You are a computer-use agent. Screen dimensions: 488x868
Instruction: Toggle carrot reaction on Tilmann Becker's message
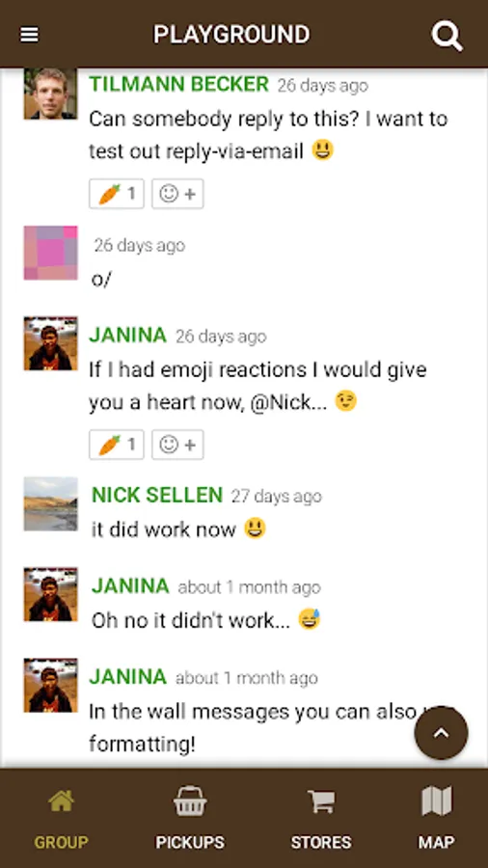point(116,194)
